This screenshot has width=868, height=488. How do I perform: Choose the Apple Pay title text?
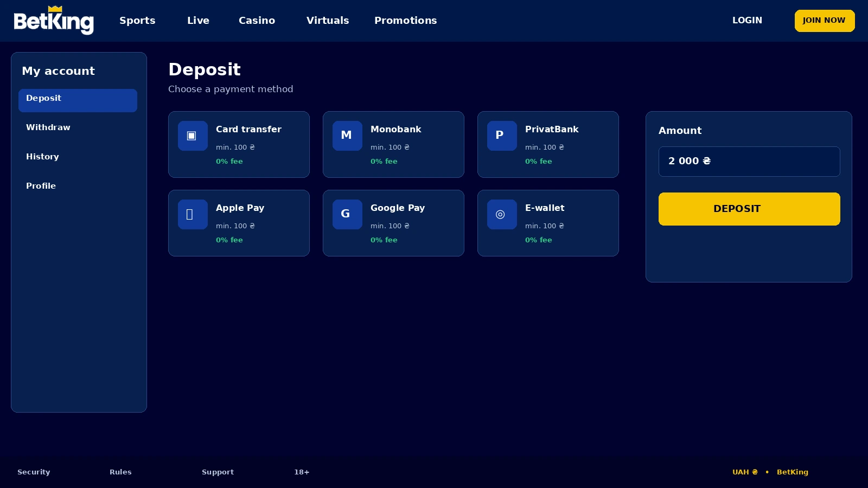240,208
